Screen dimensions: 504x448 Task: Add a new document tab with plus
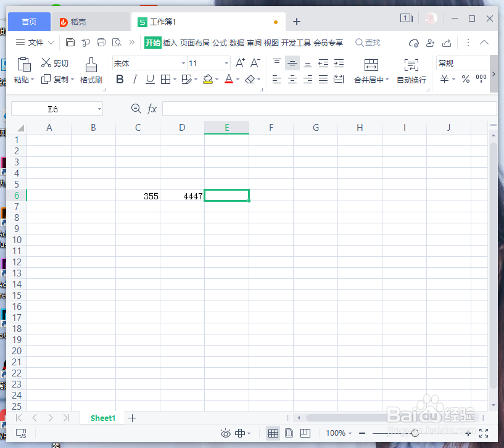tap(297, 22)
